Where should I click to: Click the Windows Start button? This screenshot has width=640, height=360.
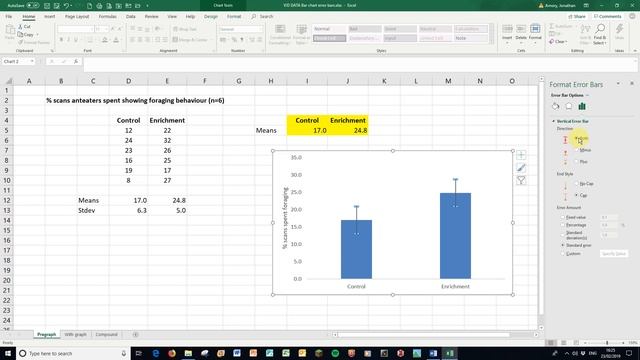[x=8, y=353]
